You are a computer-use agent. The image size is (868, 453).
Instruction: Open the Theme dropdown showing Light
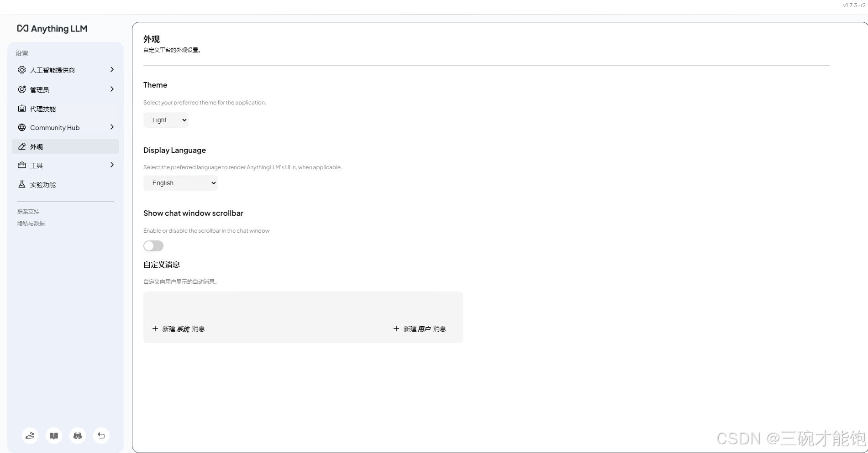(166, 120)
